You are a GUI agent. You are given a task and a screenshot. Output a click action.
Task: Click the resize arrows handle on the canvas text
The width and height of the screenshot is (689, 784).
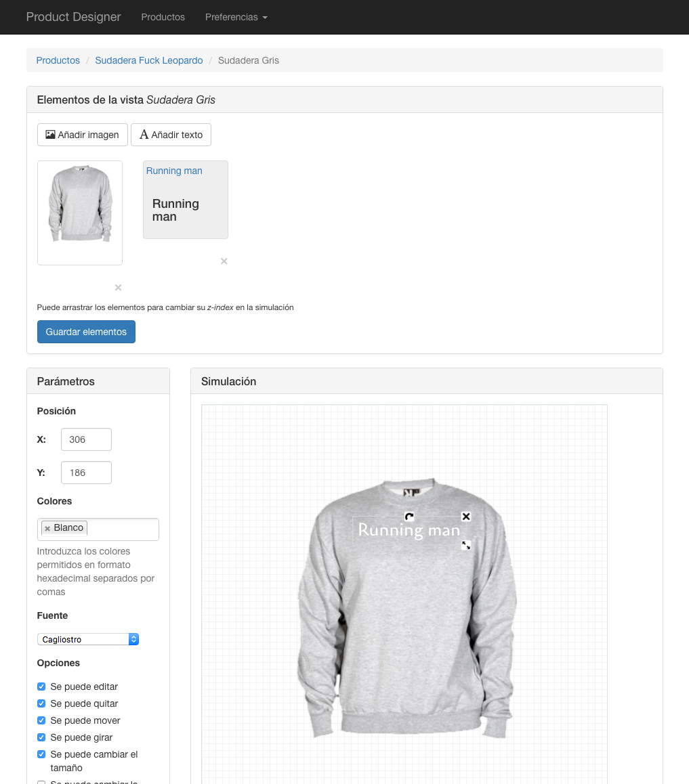[466, 545]
